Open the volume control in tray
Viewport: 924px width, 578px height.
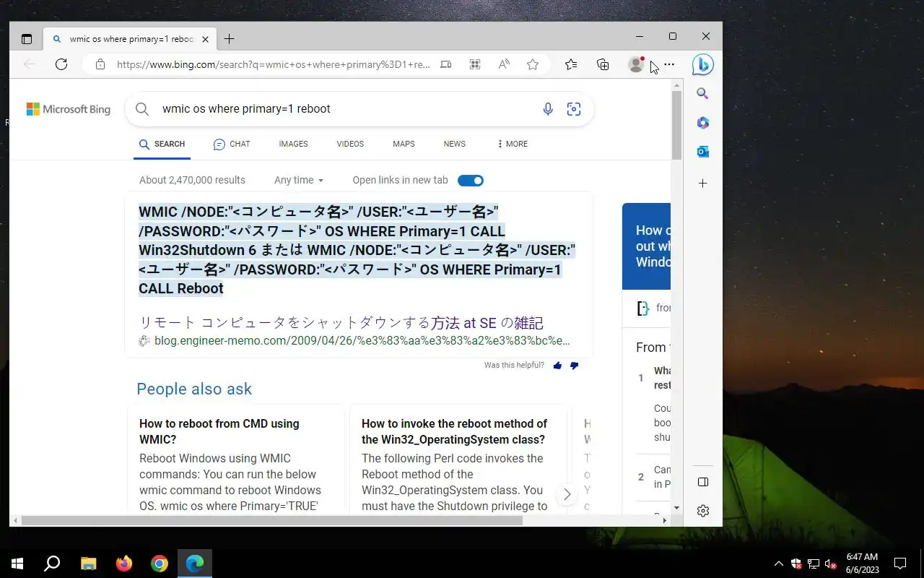[x=830, y=564]
